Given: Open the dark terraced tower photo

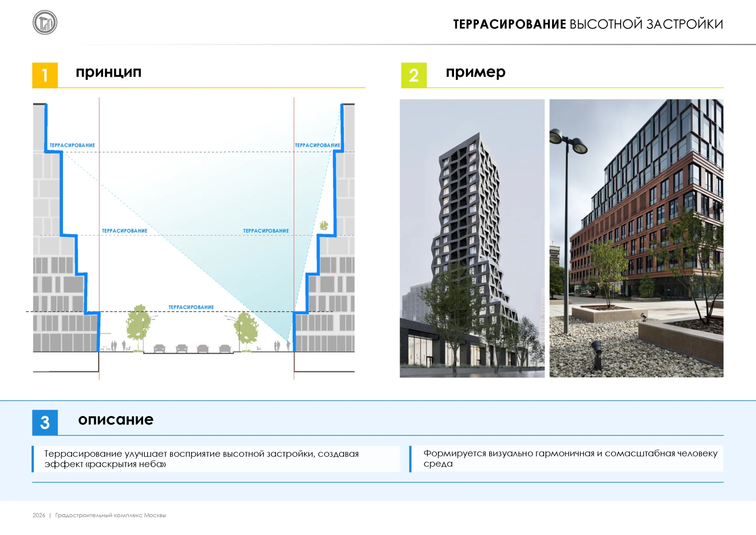Looking at the screenshot, I should [x=472, y=238].
